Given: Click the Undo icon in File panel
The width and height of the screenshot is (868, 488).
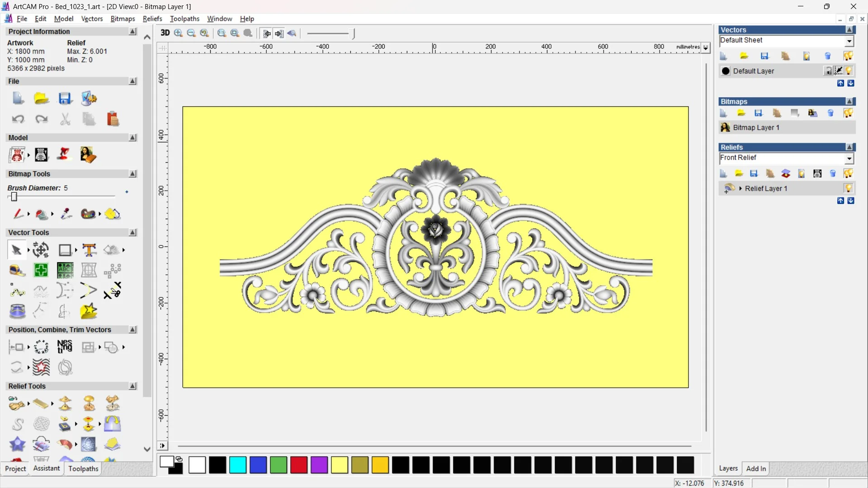Looking at the screenshot, I should [18, 119].
